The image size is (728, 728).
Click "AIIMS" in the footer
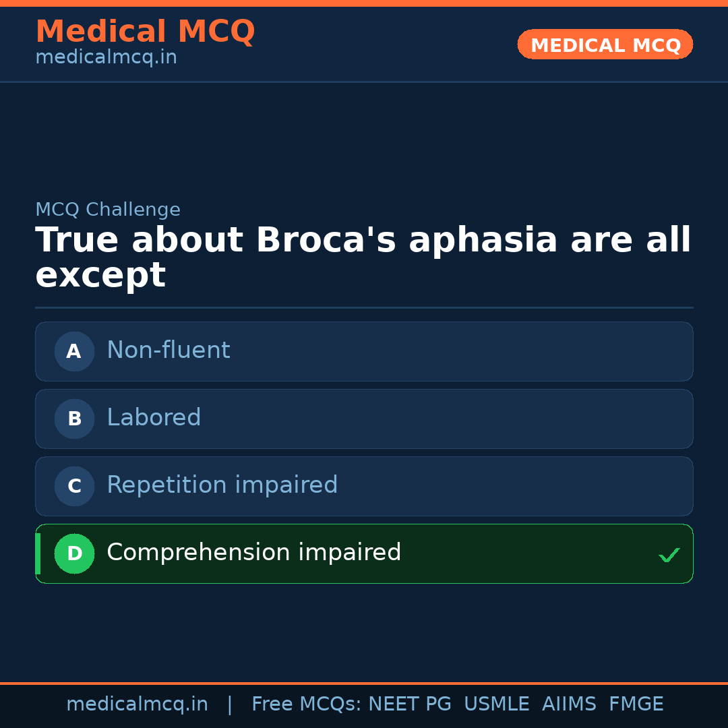coord(569,704)
